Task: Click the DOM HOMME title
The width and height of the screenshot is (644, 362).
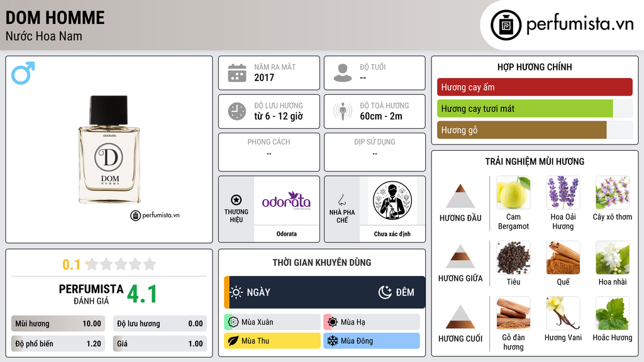Action: 55,18
